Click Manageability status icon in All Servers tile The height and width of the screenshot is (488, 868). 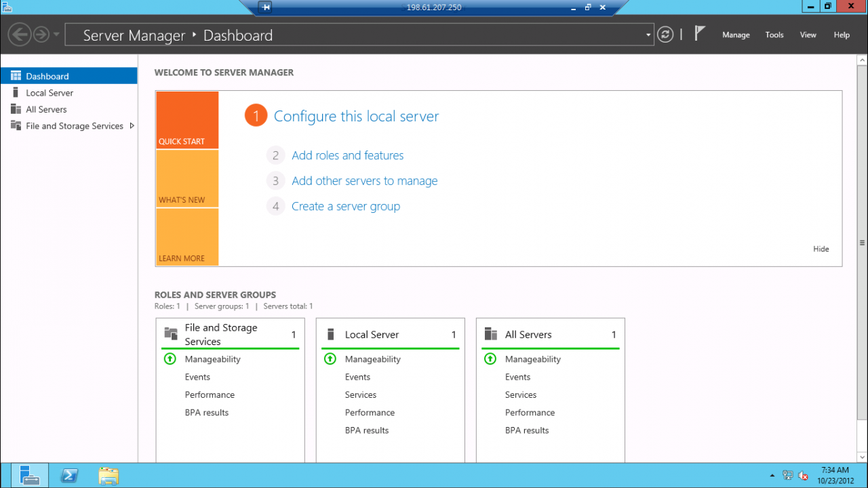click(x=490, y=359)
